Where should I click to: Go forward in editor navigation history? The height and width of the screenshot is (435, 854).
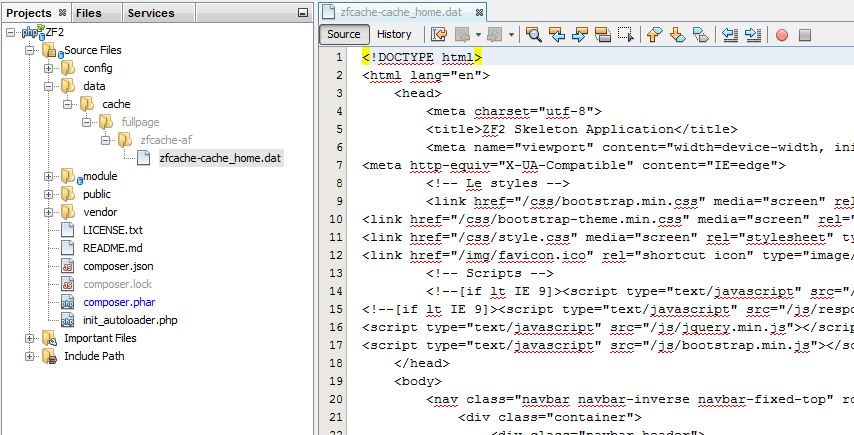click(495, 35)
